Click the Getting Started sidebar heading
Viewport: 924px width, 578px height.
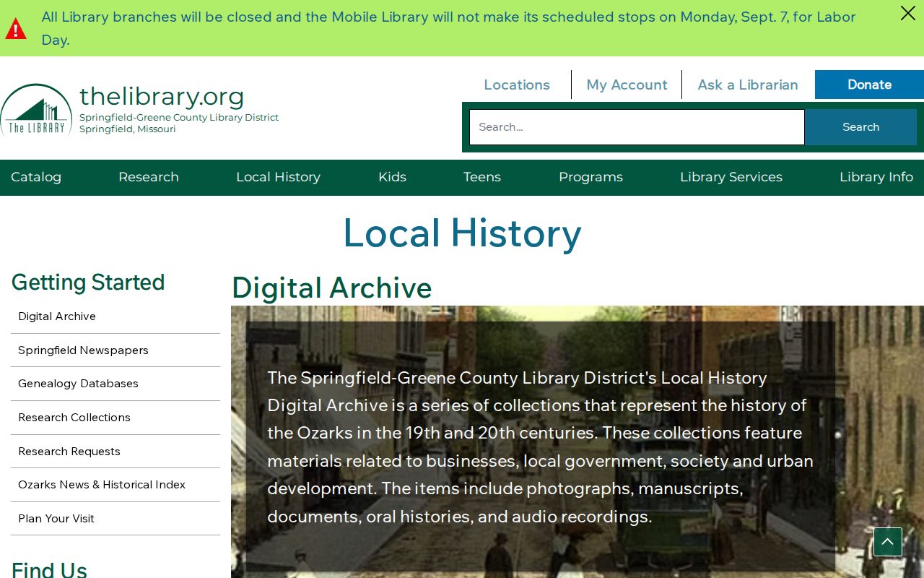click(88, 282)
